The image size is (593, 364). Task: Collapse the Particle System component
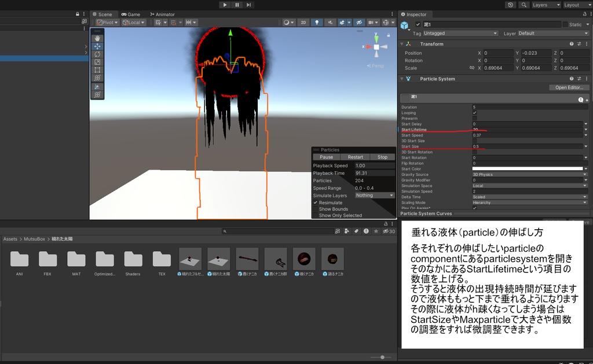pyautogui.click(x=402, y=79)
